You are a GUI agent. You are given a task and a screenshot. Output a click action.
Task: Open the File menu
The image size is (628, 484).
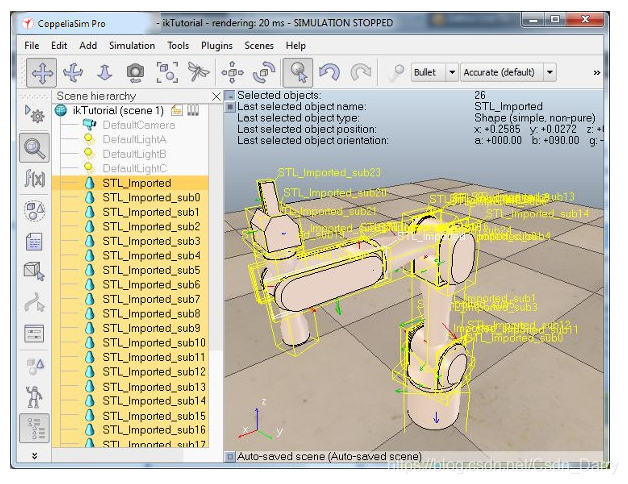32,46
